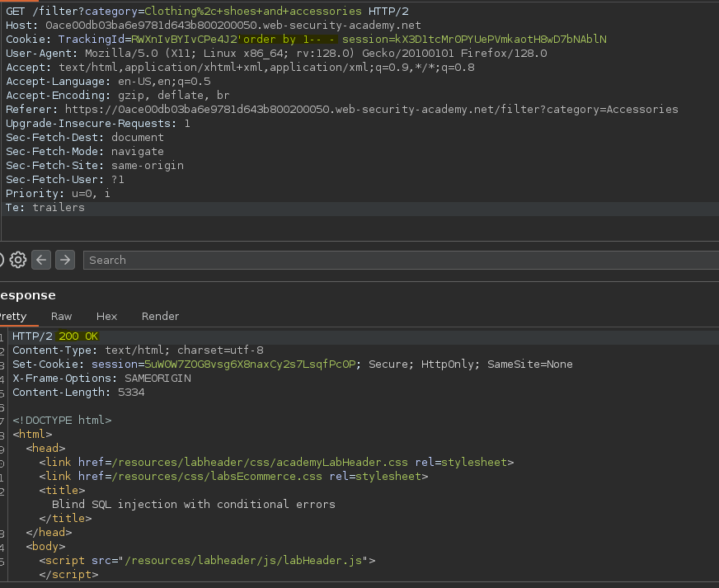Click the Te: trailers header line

point(45,208)
